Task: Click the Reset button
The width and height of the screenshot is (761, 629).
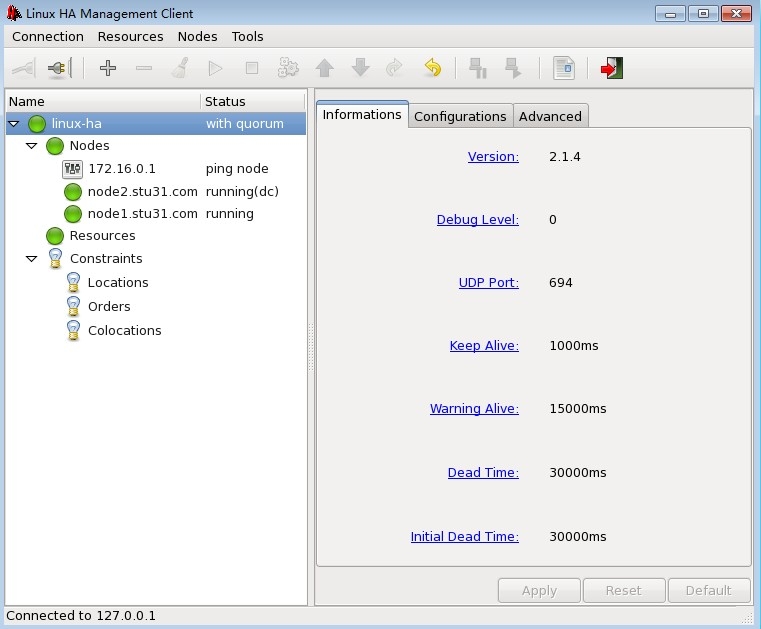Action: tap(624, 591)
